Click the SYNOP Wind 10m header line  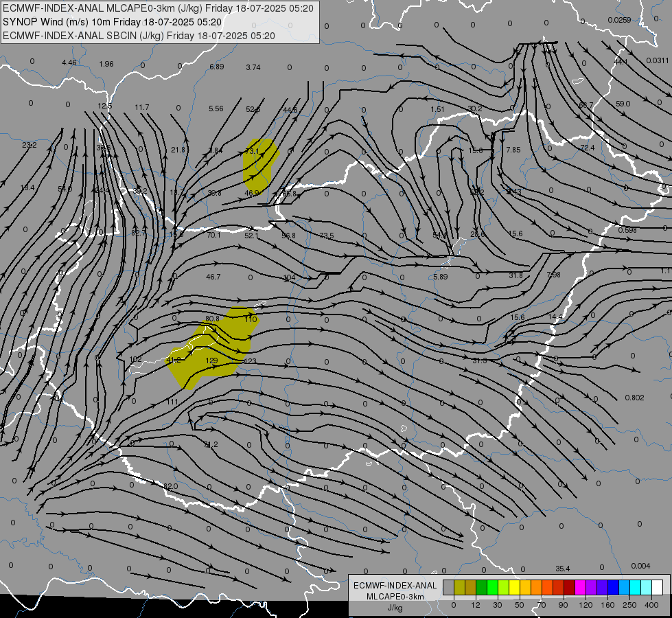(113, 22)
